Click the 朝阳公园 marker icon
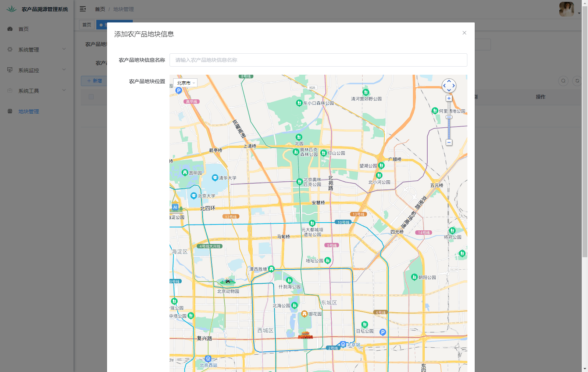 tap(414, 277)
